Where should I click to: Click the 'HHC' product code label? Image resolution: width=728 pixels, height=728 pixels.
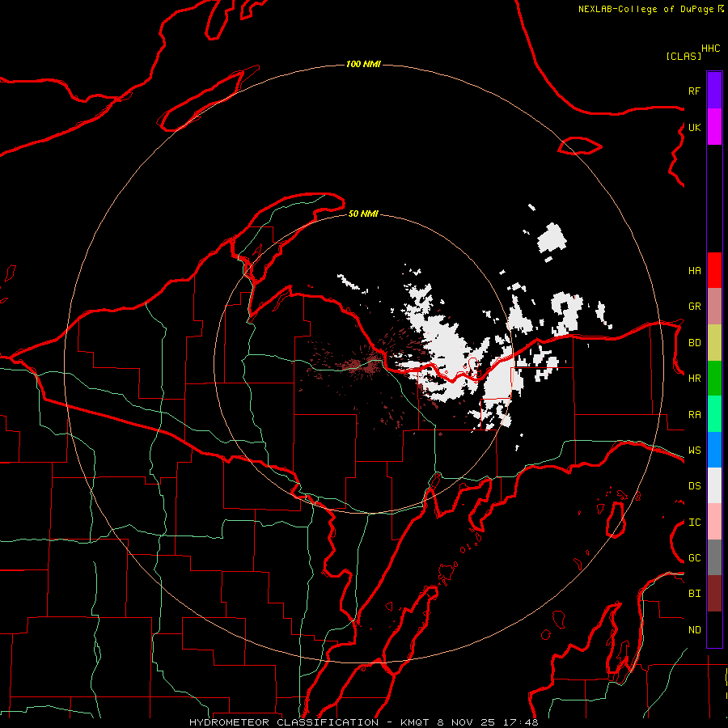[710, 49]
